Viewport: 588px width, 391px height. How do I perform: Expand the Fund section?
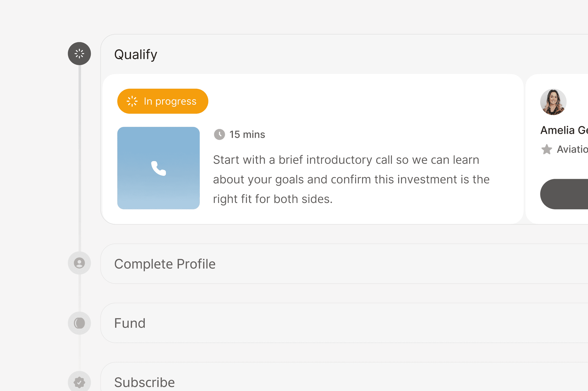click(x=345, y=323)
